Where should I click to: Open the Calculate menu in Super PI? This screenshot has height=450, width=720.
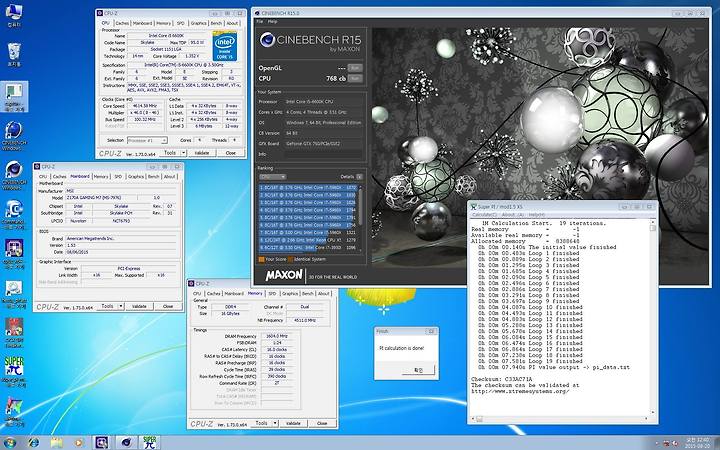click(484, 214)
